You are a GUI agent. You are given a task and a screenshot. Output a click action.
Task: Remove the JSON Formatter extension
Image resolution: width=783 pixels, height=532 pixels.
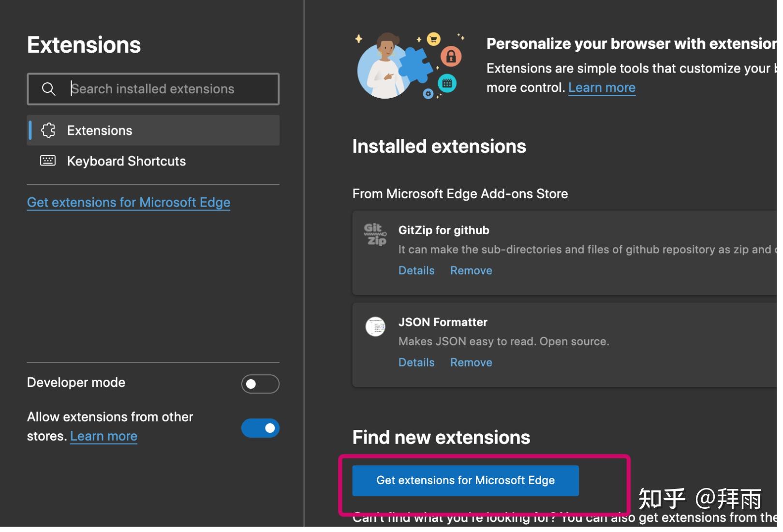tap(471, 362)
